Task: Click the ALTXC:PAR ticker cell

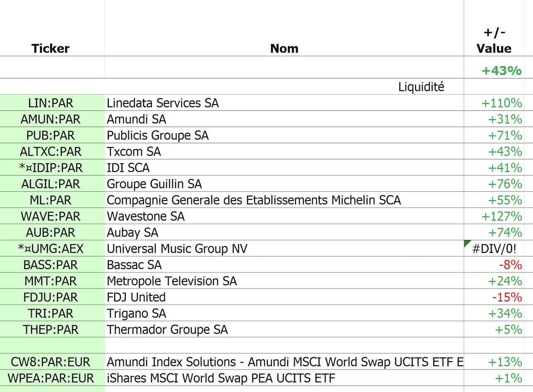Action: pyautogui.click(x=51, y=152)
